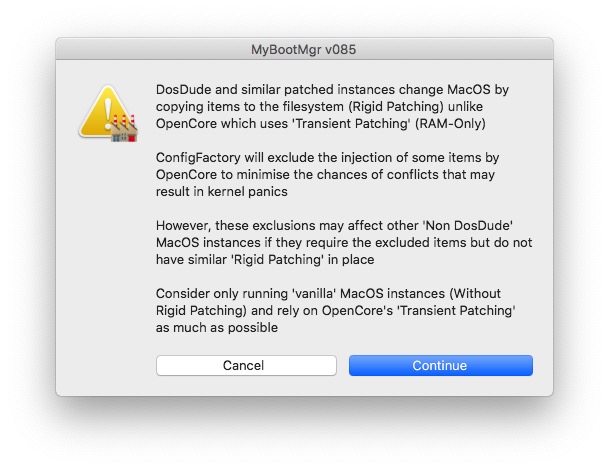
Task: Click the yellow warning triangle icon
Action: click(x=108, y=113)
